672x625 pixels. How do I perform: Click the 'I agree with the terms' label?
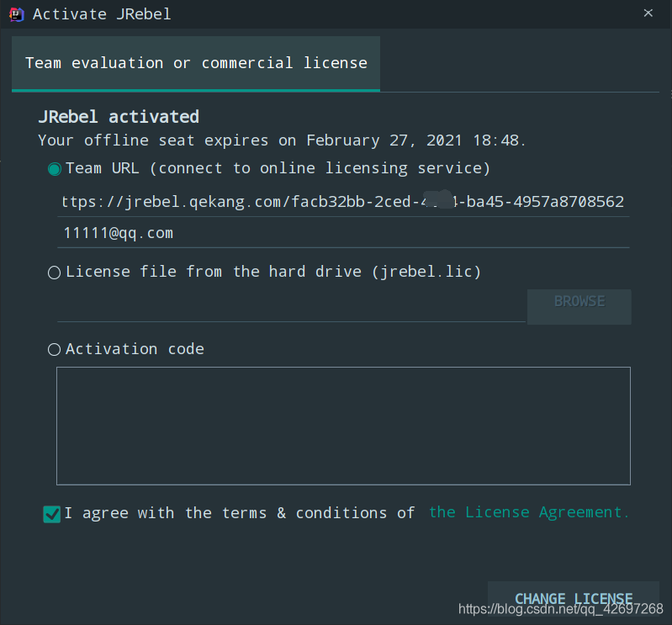pos(240,513)
